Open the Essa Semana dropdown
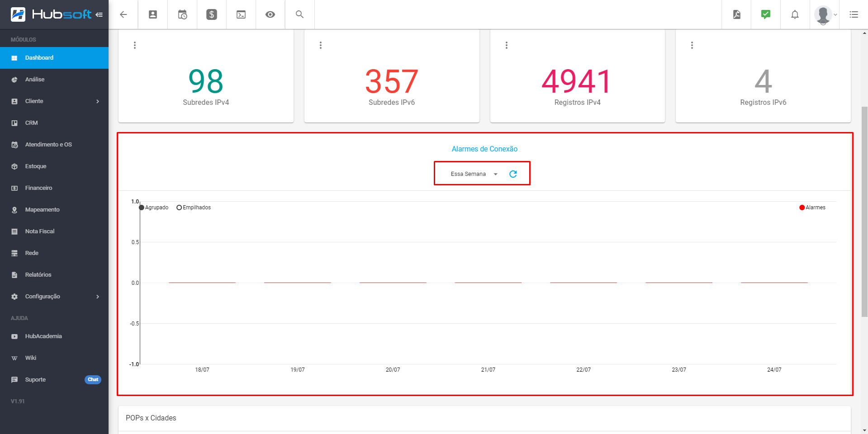868x434 pixels. [x=473, y=174]
